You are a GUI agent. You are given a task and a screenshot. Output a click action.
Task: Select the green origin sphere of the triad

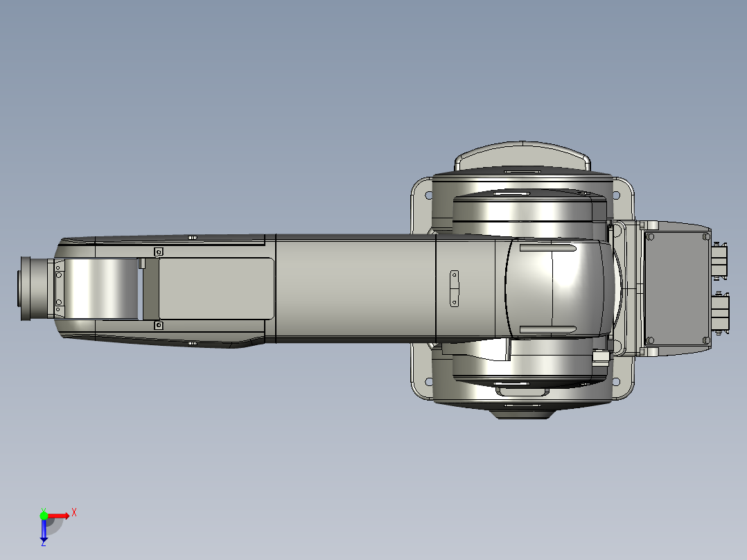coord(44,516)
